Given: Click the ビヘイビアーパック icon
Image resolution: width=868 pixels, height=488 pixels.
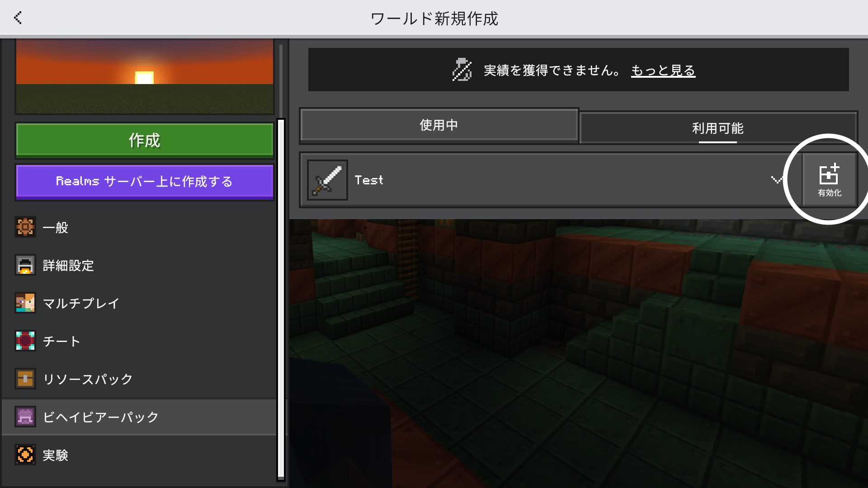Looking at the screenshot, I should click(25, 417).
